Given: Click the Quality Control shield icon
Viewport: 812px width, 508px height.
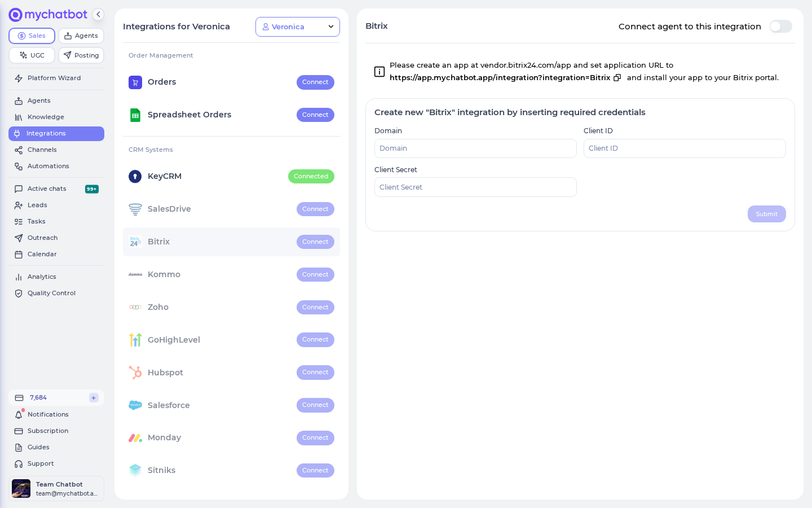Looking at the screenshot, I should tap(19, 294).
